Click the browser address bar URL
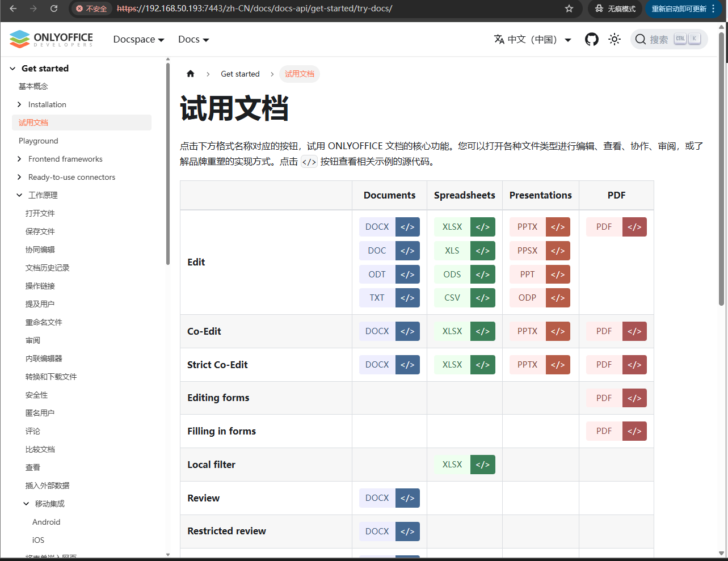Screen dimensions: 728x561 click(254, 9)
